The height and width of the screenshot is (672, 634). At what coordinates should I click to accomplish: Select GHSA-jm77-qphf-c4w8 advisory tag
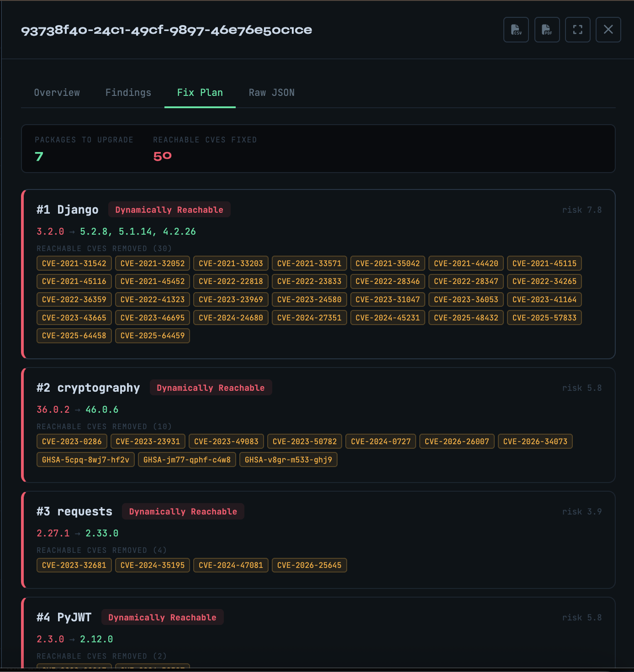coord(187,460)
